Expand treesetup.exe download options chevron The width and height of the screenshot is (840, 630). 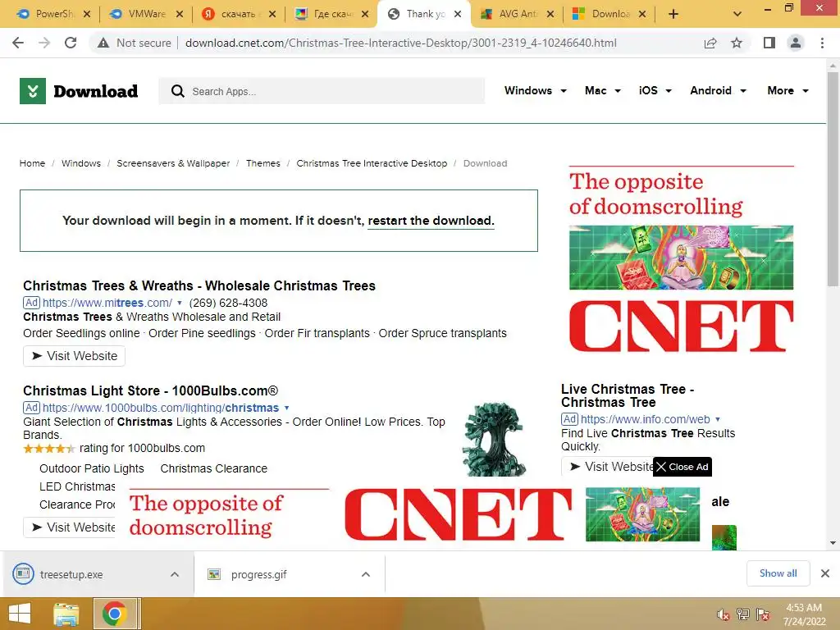[x=175, y=574]
